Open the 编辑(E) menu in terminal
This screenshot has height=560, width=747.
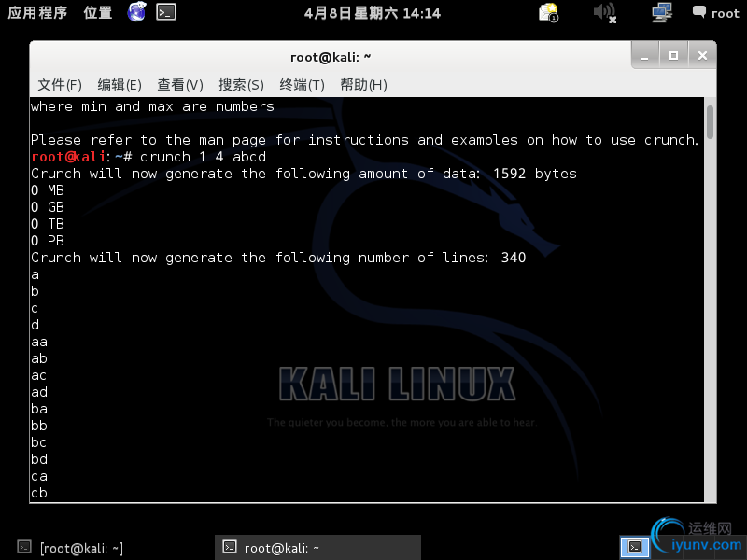[x=120, y=85]
